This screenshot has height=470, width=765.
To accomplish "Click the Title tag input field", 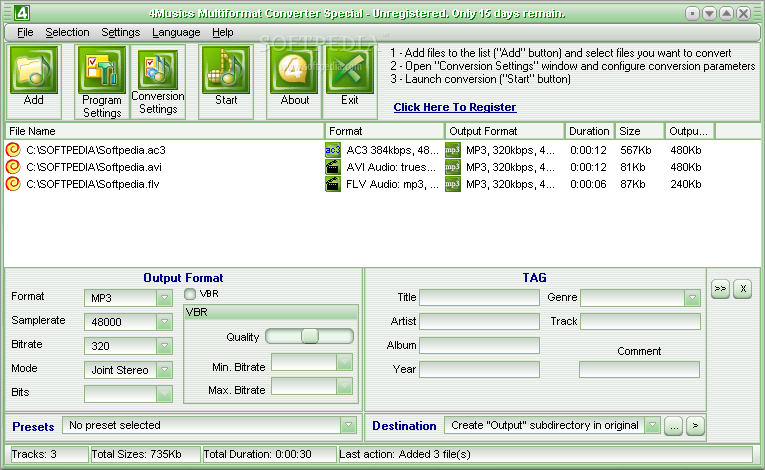I will point(480,297).
